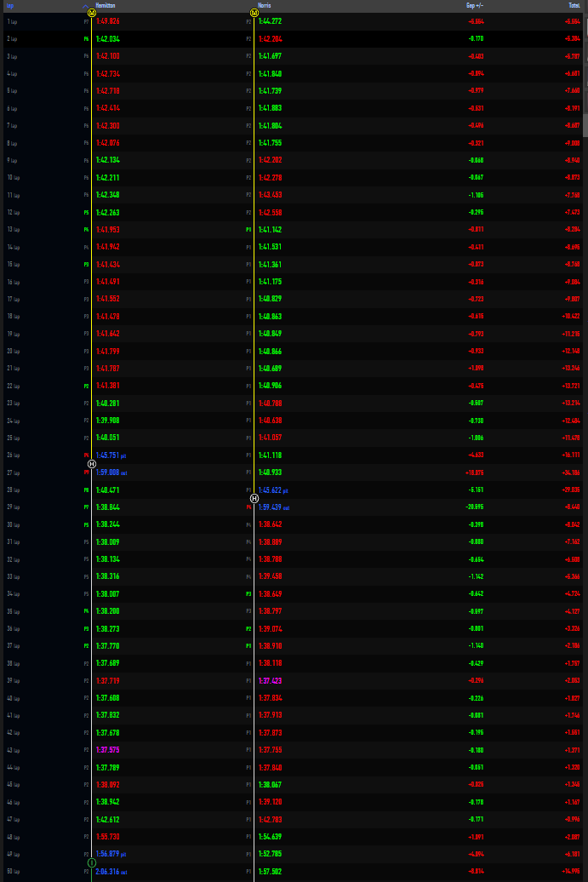The height and width of the screenshot is (882, 588).
Task: Click the '39 lap' row label
Action: coord(14,681)
